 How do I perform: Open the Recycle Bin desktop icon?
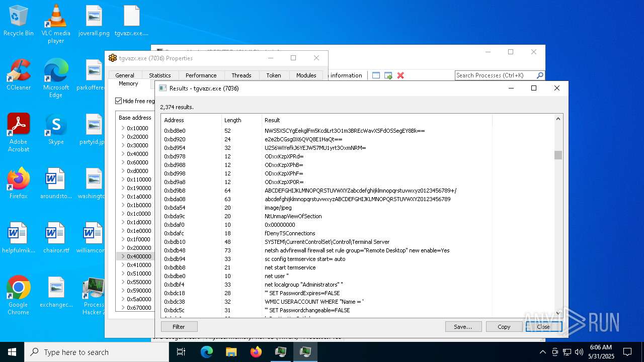click(x=19, y=21)
